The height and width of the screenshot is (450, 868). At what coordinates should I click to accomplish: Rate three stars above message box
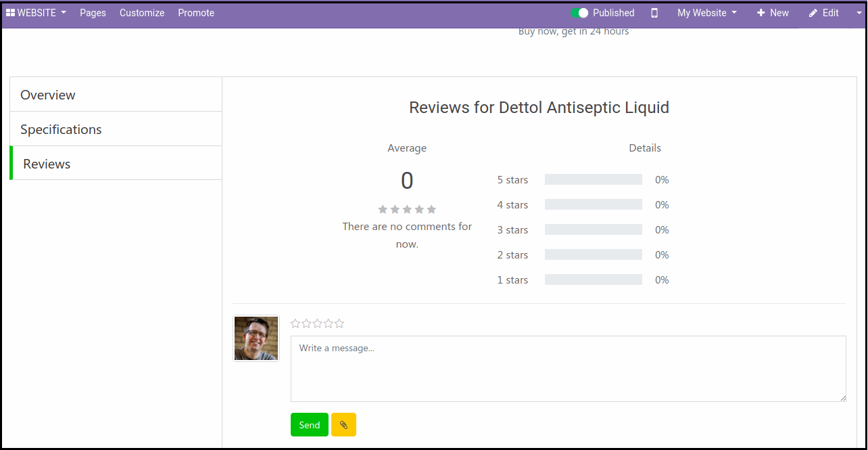point(318,323)
